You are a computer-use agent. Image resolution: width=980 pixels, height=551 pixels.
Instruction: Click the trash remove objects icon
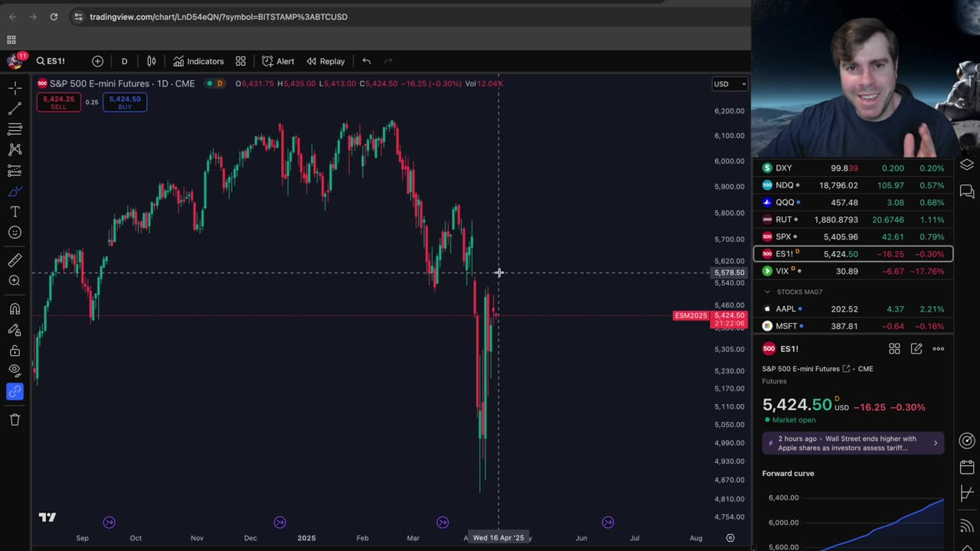[x=15, y=419]
